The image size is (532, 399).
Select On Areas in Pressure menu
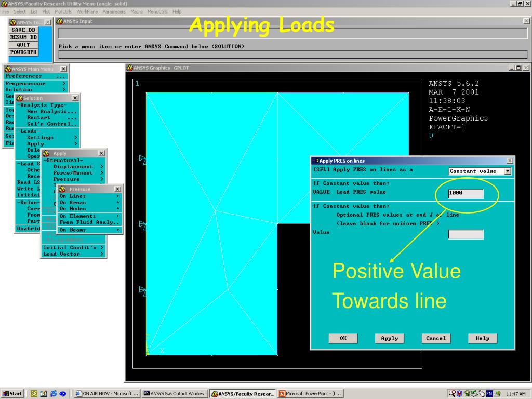click(89, 202)
